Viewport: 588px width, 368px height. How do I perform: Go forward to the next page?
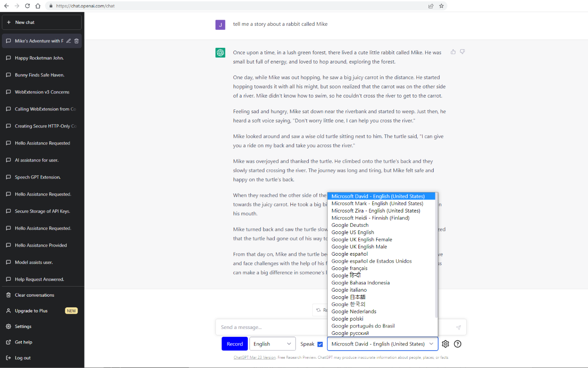(x=17, y=6)
